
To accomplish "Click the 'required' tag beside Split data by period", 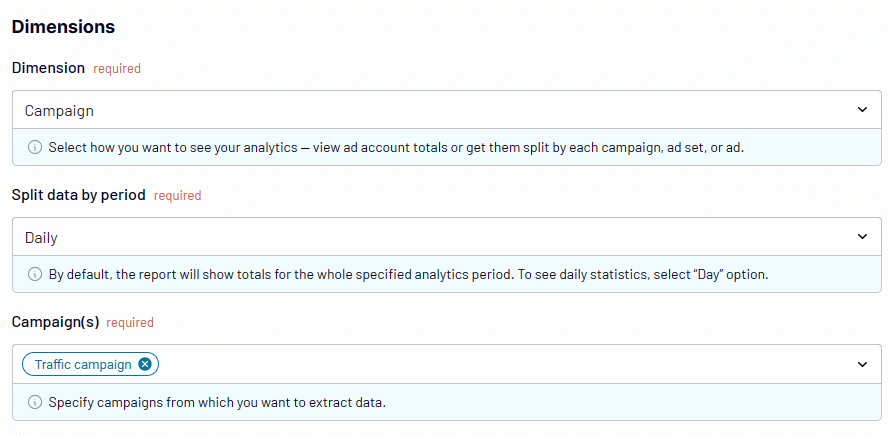I will click(177, 196).
